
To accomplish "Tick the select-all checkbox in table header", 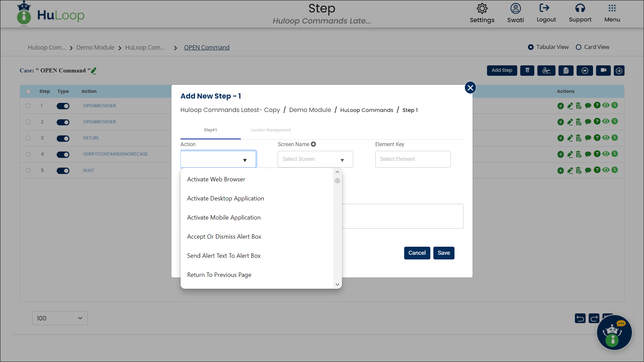I will [28, 92].
